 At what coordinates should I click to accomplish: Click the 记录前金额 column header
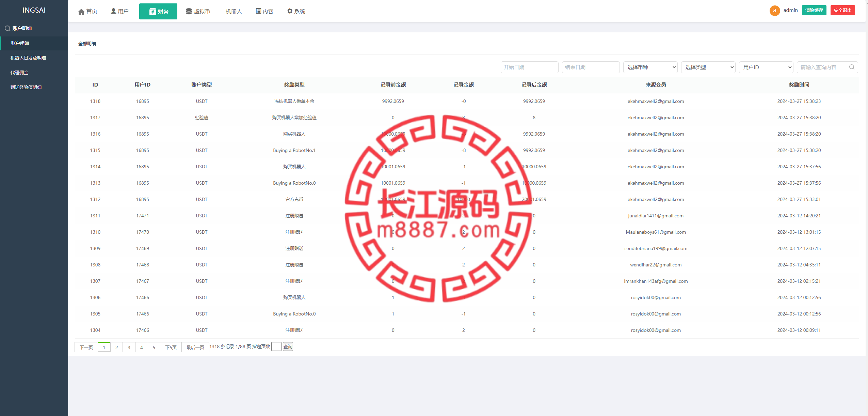[x=393, y=84]
